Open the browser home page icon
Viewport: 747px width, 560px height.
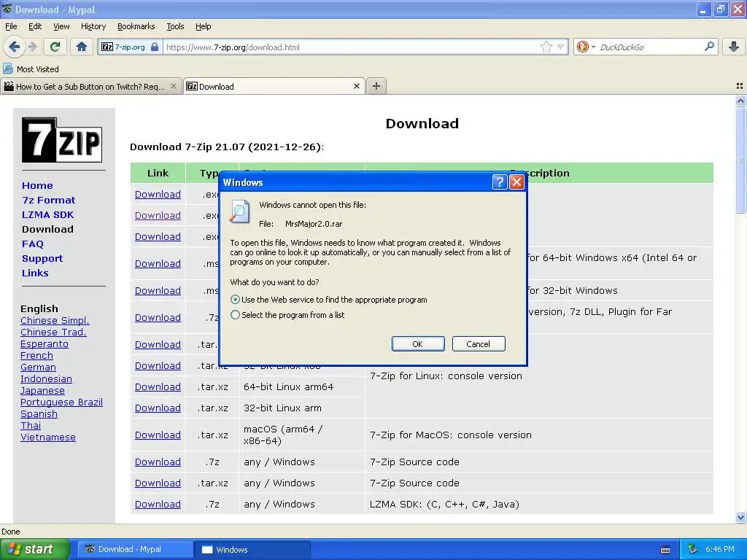[82, 47]
